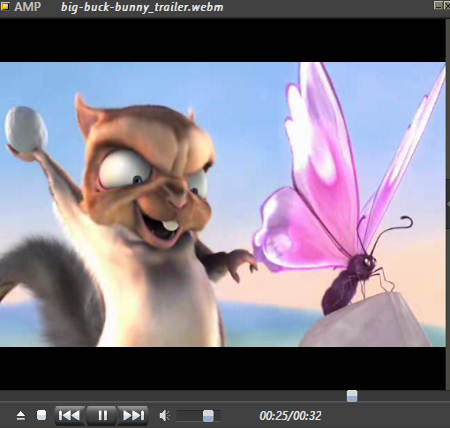The width and height of the screenshot is (450, 428).
Task: Click the side panel expand handle
Action: (448, 204)
